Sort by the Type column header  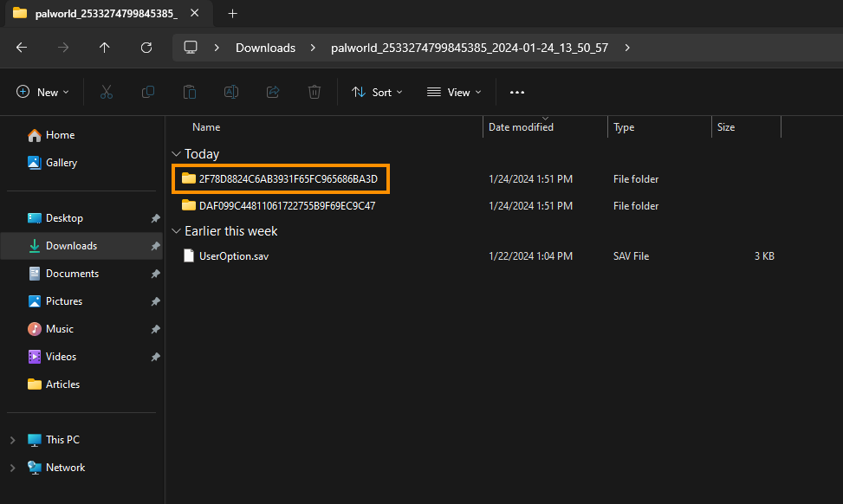coord(624,127)
